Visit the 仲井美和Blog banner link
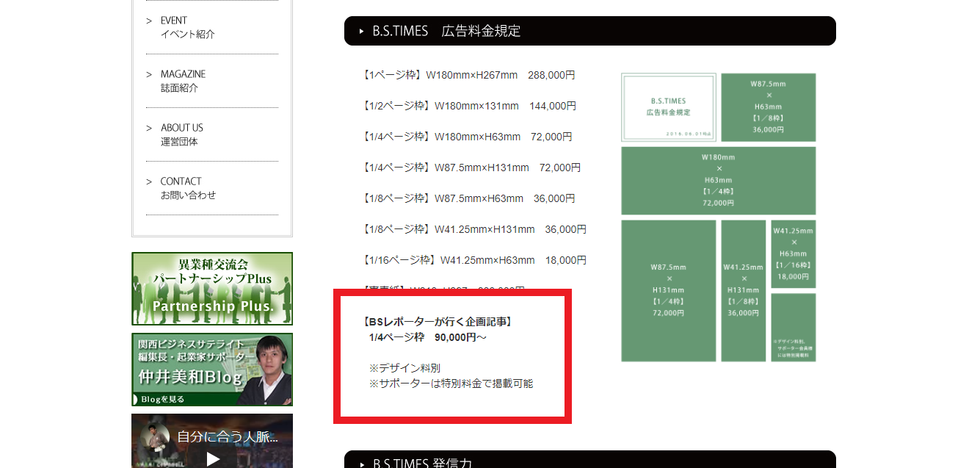This screenshot has height=468, width=980. (212, 370)
